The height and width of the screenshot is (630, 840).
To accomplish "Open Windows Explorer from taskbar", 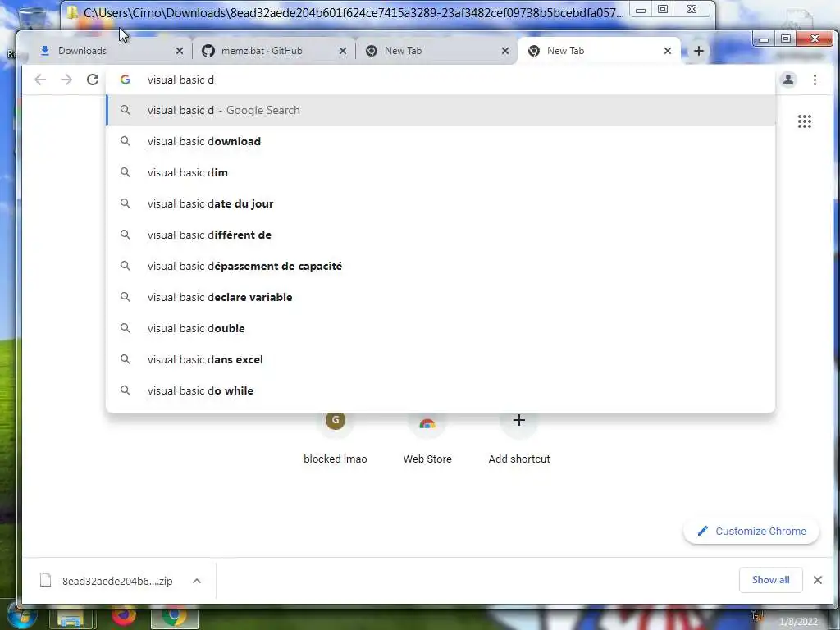I will click(71, 619).
